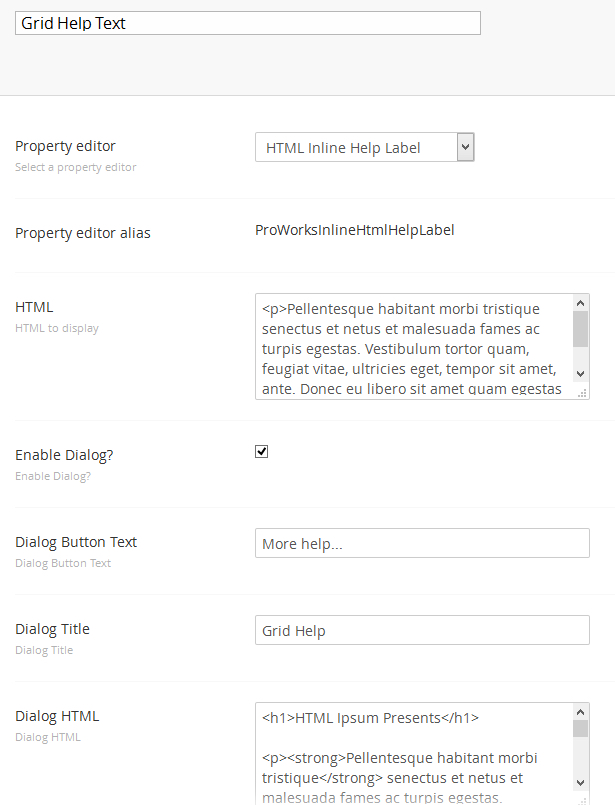
Task: Click the Dialog HTML scrollbar thumb
Action: (581, 729)
